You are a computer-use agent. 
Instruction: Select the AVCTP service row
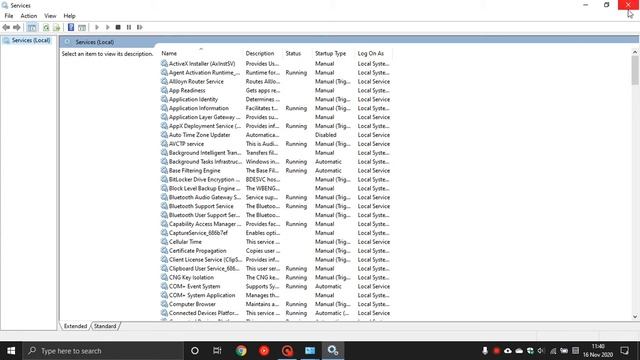276,144
